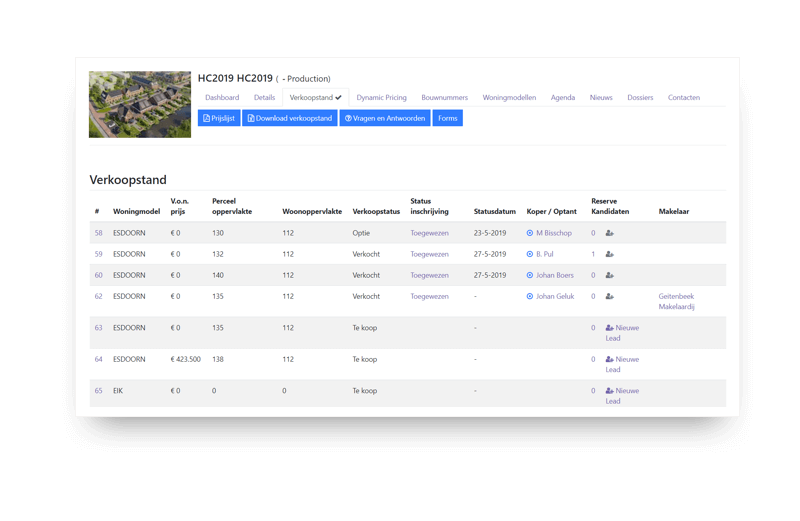
Task: Open buyer B. Pul
Action: pos(545,254)
